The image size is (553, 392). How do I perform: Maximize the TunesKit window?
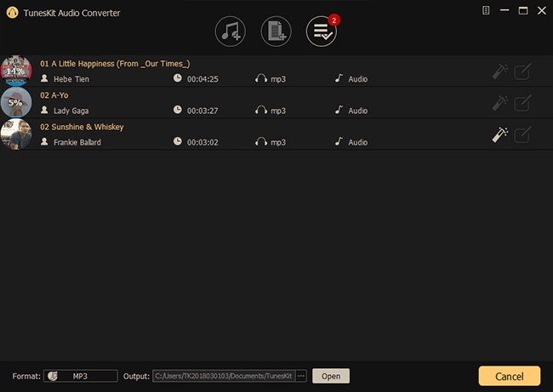[x=523, y=10]
